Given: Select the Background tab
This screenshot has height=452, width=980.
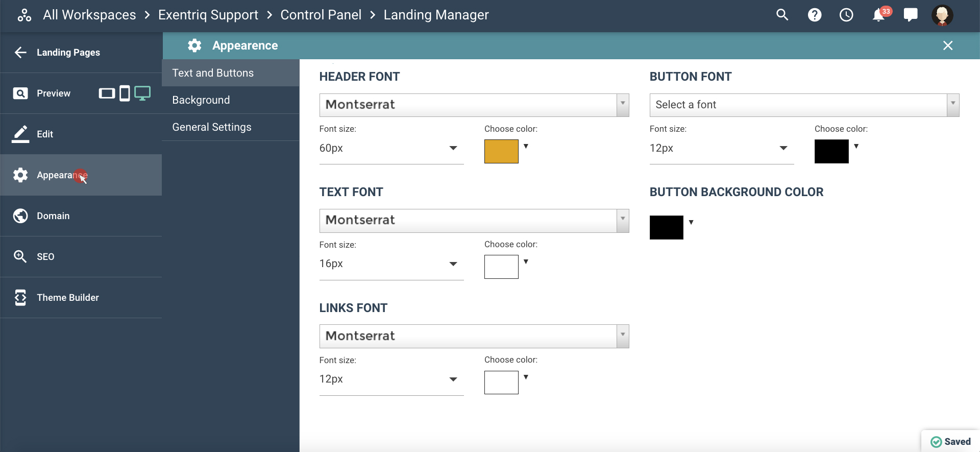Looking at the screenshot, I should point(201,100).
